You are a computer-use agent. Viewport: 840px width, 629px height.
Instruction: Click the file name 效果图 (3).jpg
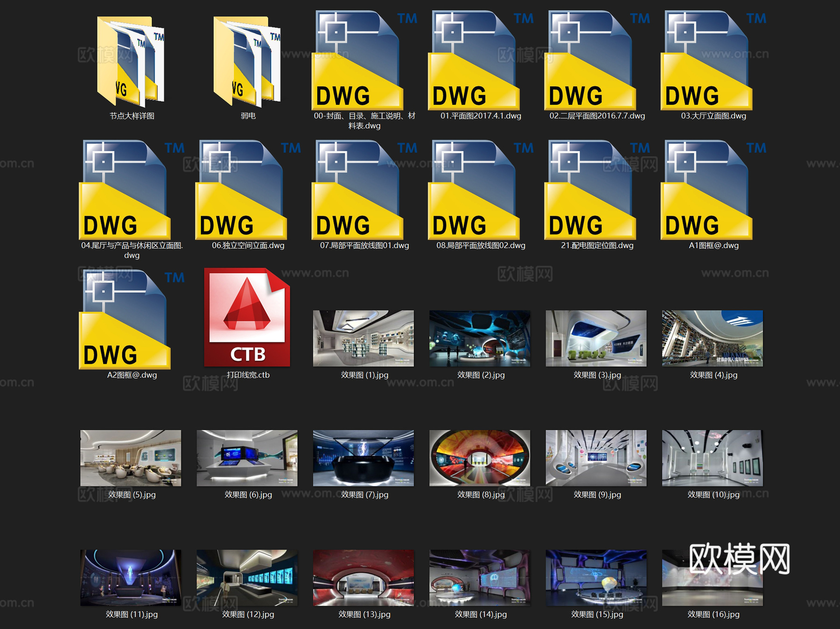tap(597, 375)
